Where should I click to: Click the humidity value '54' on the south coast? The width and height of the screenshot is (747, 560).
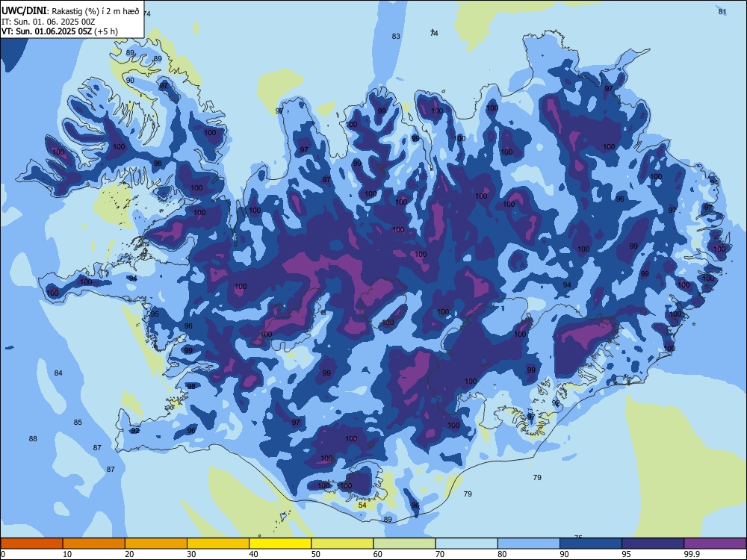pyautogui.click(x=362, y=505)
